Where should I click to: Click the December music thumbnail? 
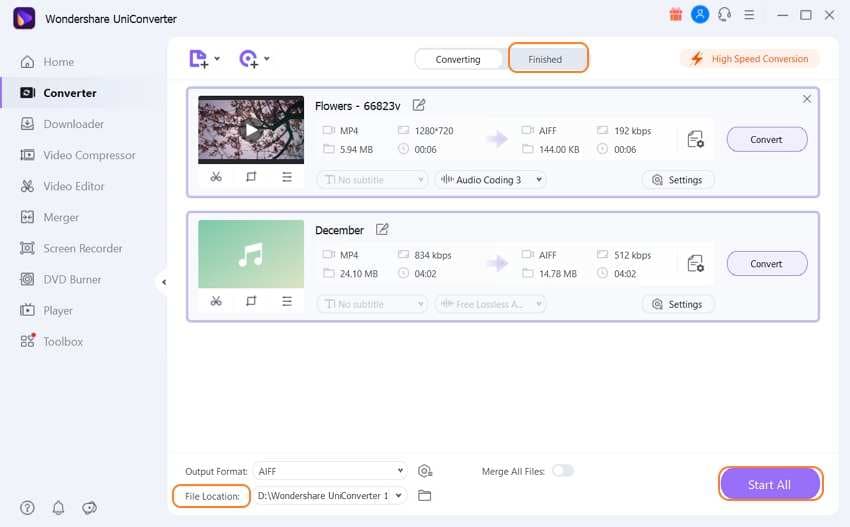tap(251, 254)
